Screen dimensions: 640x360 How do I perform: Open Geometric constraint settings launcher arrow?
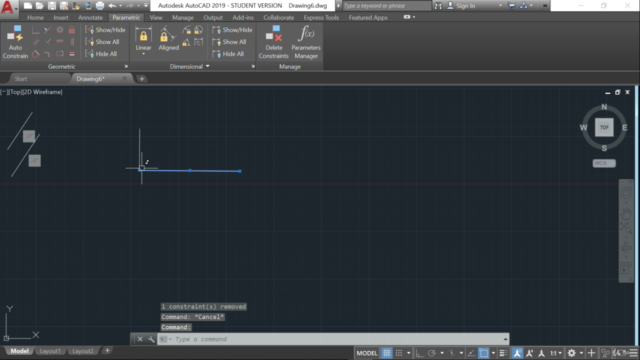pyautogui.click(x=126, y=67)
